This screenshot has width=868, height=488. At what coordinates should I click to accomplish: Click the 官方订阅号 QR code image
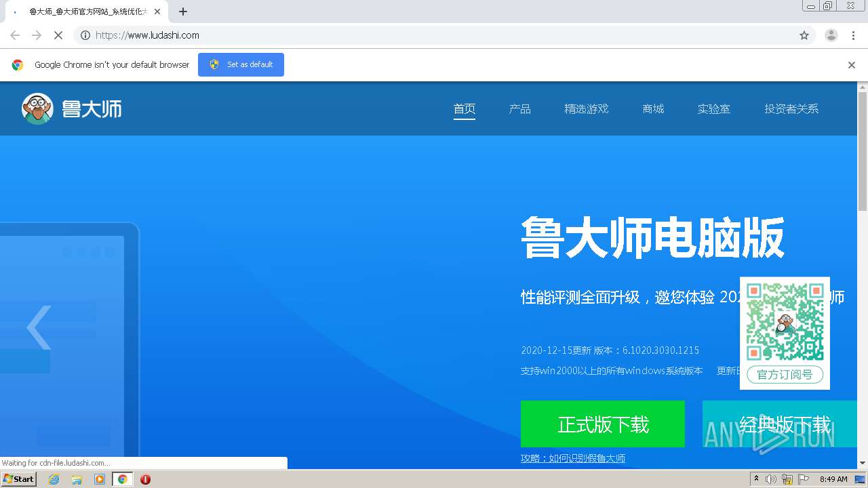pyautogui.click(x=785, y=322)
